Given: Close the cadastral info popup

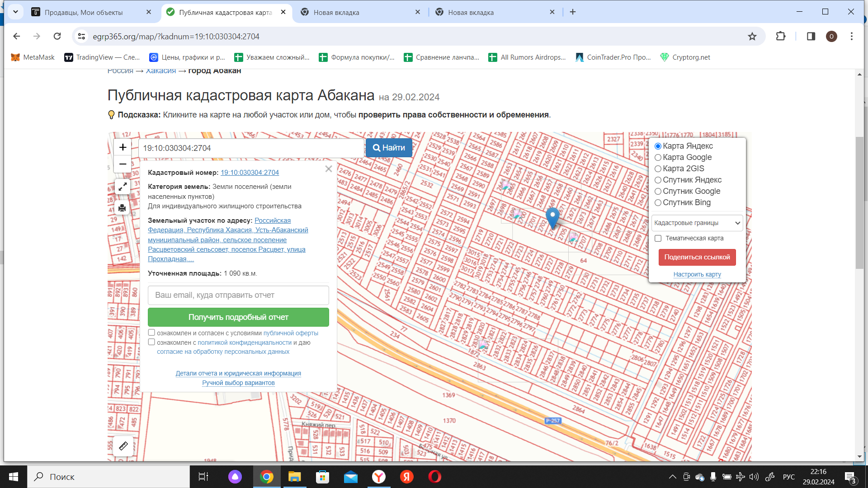Looking at the screenshot, I should (x=329, y=169).
